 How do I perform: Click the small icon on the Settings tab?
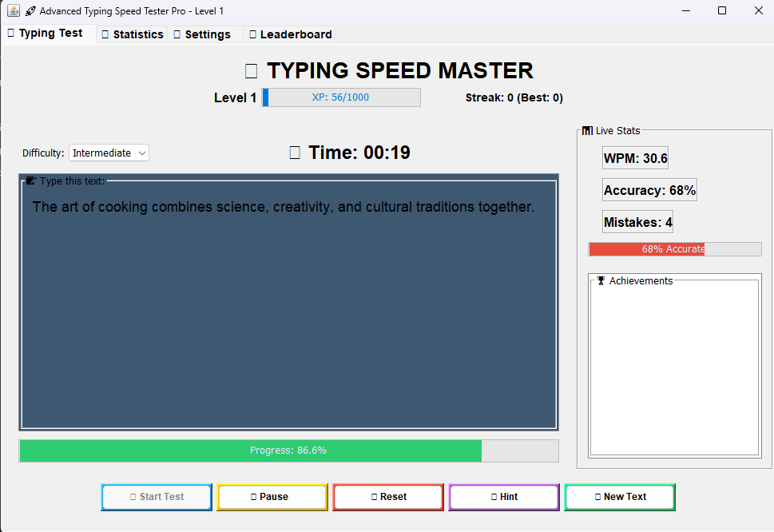point(175,34)
